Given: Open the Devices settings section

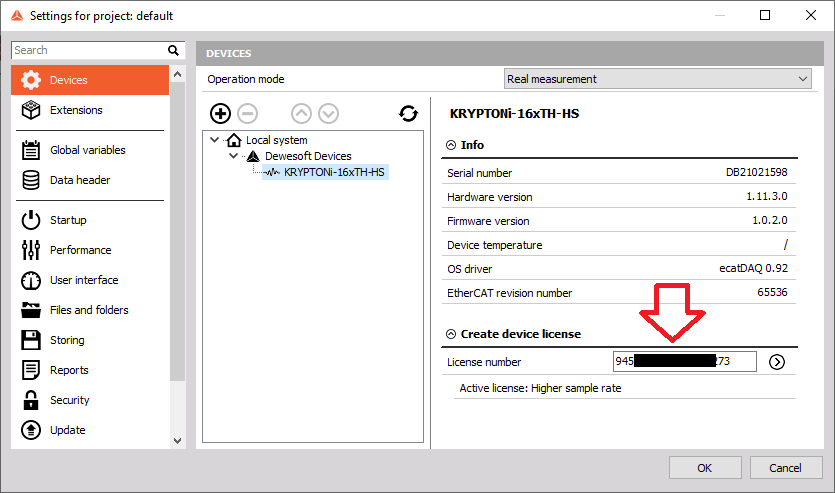Looking at the screenshot, I should click(x=89, y=80).
